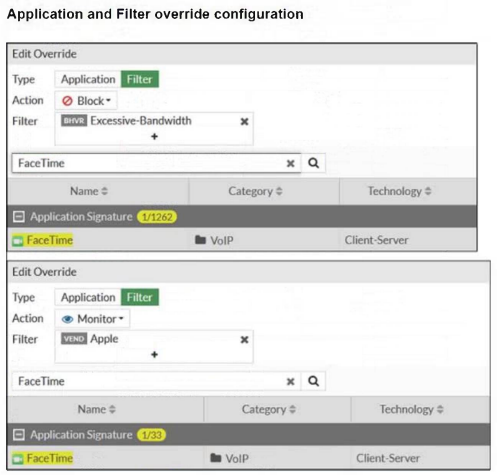Select the FaceTime row in top table
The image size is (497, 475).
click(242, 240)
